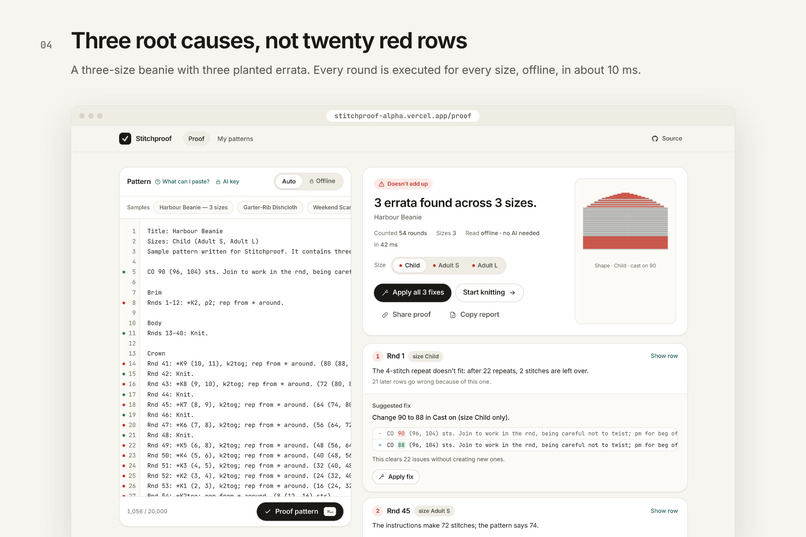Open the 'What can I paste?' help link
Image resolution: width=806 pixels, height=537 pixels.
pos(182,181)
